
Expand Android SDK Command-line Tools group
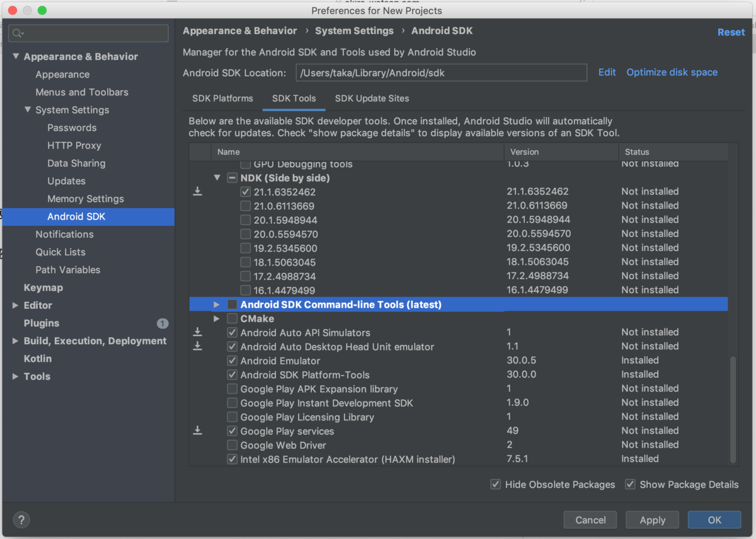[217, 304]
